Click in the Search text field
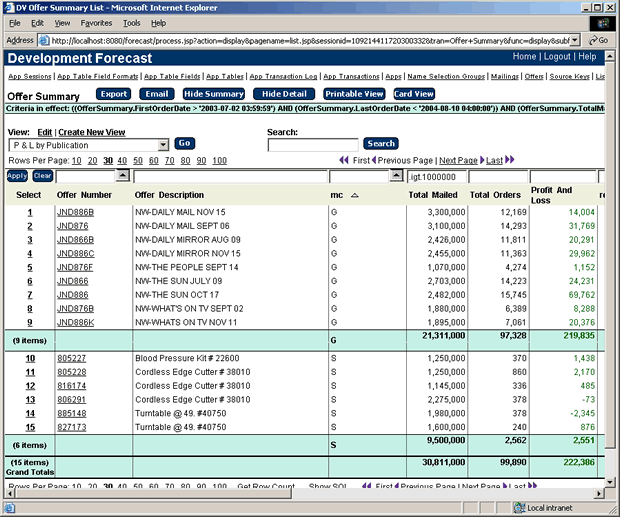620x517 pixels. click(x=313, y=145)
